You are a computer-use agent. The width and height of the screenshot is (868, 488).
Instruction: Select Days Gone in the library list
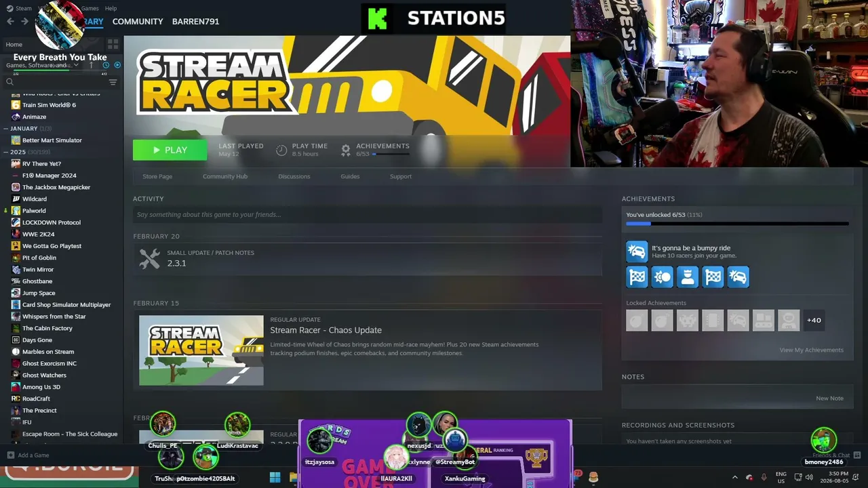[x=37, y=340]
